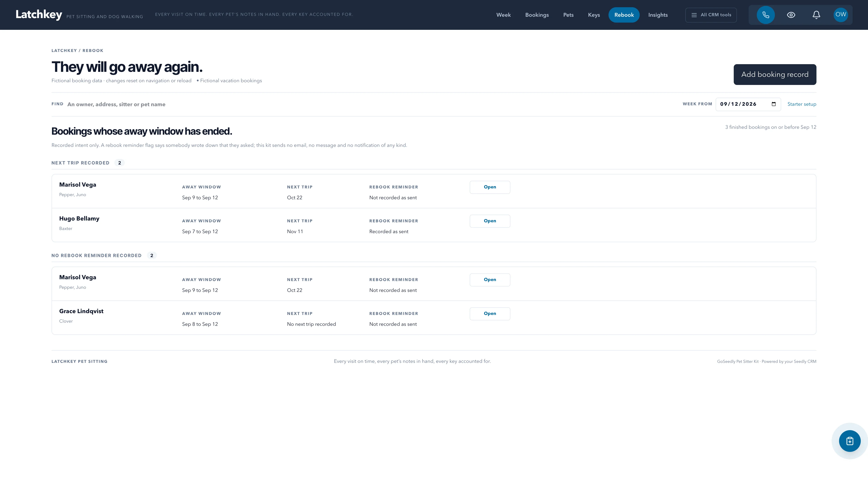The width and height of the screenshot is (868, 488).
Task: Click the Starter setup link
Action: 802,104
